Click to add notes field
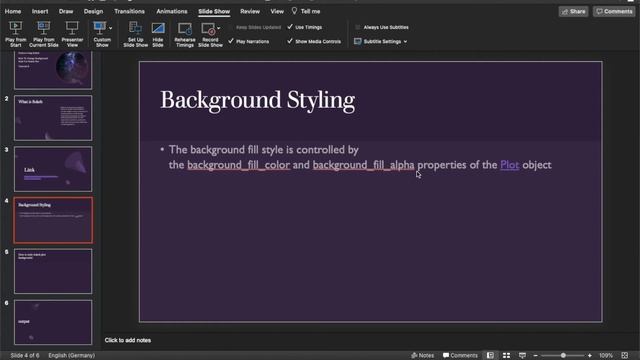Screen dimensions: 640x360 128,340
